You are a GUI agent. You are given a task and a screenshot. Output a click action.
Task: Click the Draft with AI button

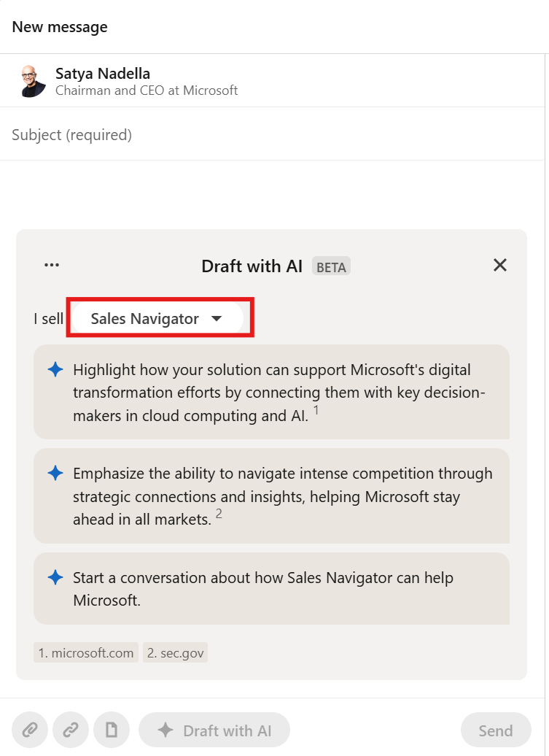(x=214, y=730)
